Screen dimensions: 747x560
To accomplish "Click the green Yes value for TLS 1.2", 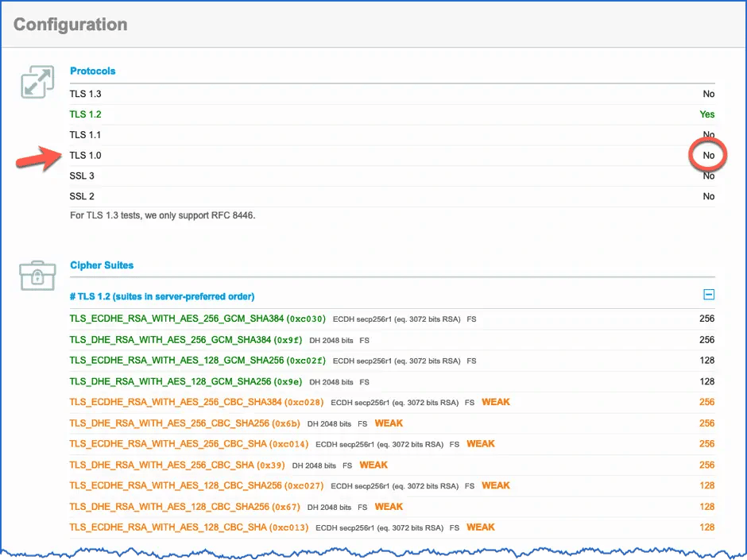I will (x=707, y=114).
